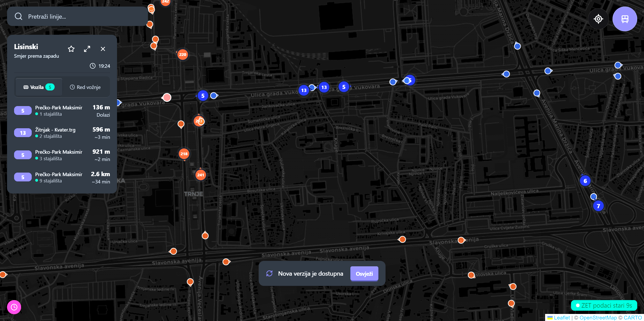
Task: Open the OpenStreetMap attribution link
Action: pos(598,317)
